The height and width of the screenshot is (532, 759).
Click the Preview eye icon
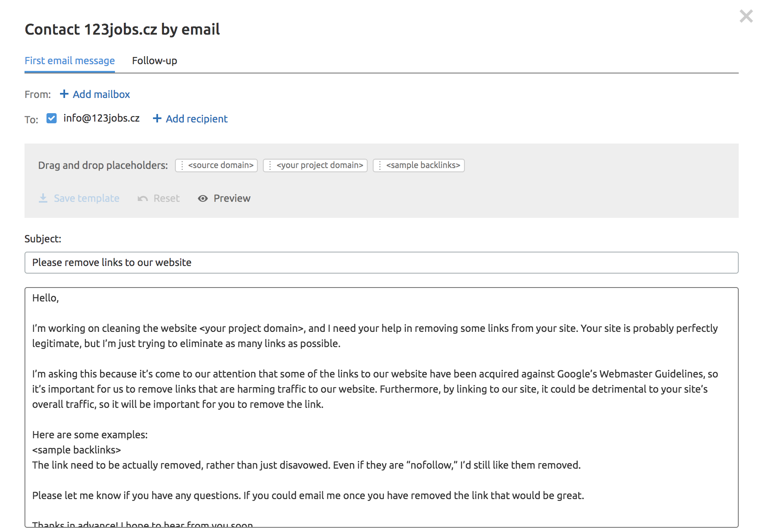coord(203,198)
